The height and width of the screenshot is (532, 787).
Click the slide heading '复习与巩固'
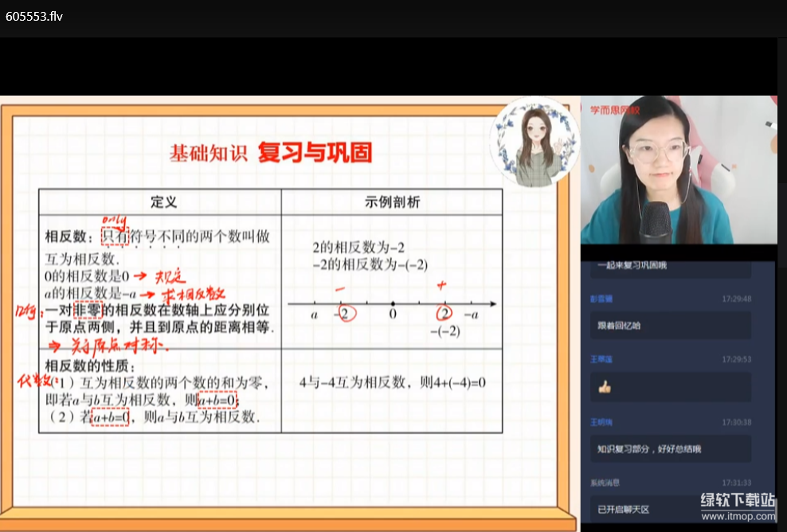pyautogui.click(x=315, y=152)
